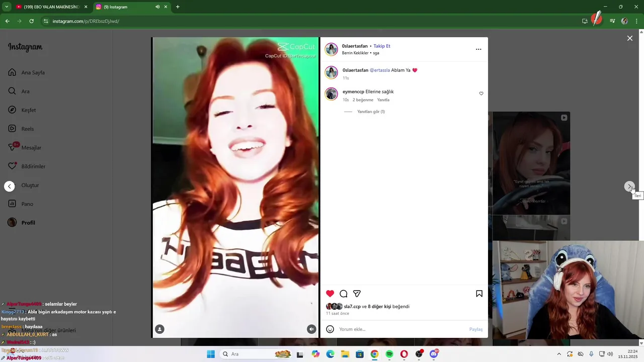View the 8 diğer kişi likers
This screenshot has width=644, height=362.
(379, 307)
